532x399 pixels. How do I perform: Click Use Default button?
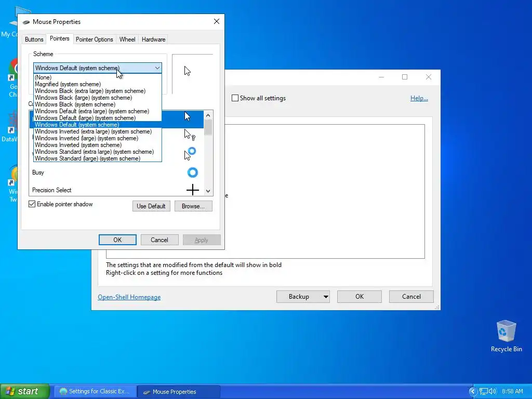pyautogui.click(x=151, y=206)
